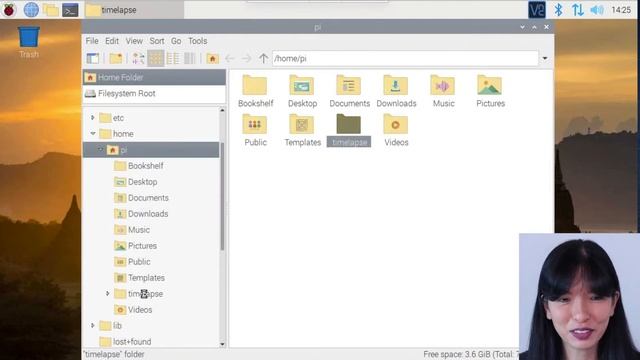Click tree scrollbar up arrow
This screenshot has width=640, height=360.
point(222,110)
